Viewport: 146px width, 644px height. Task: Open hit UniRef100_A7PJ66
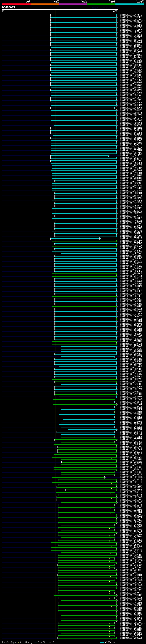131,93
